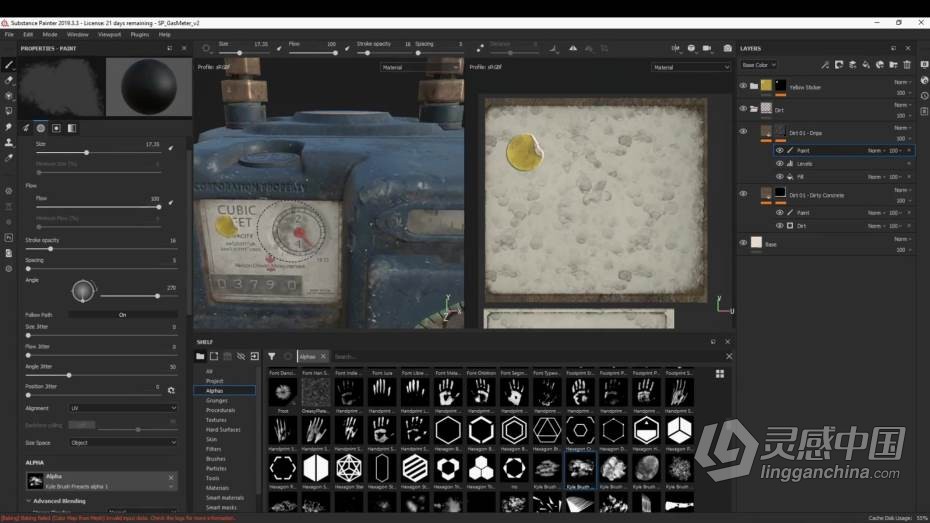The image size is (930, 523).
Task: Select Grunges category in Shelf
Action: [217, 400]
